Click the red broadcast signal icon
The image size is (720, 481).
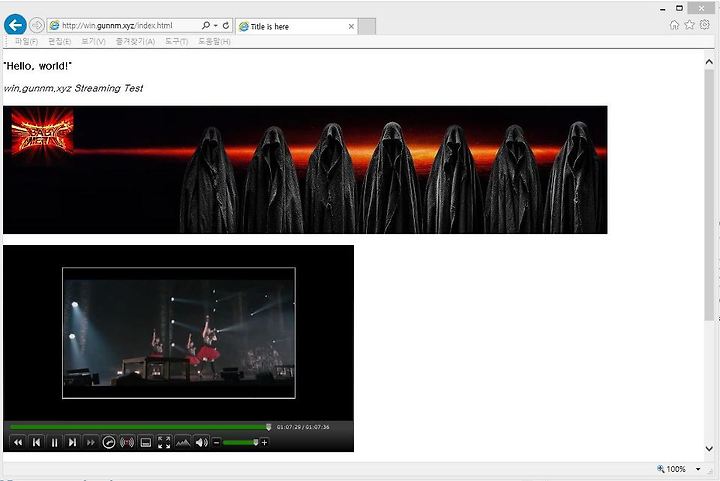(x=127, y=442)
